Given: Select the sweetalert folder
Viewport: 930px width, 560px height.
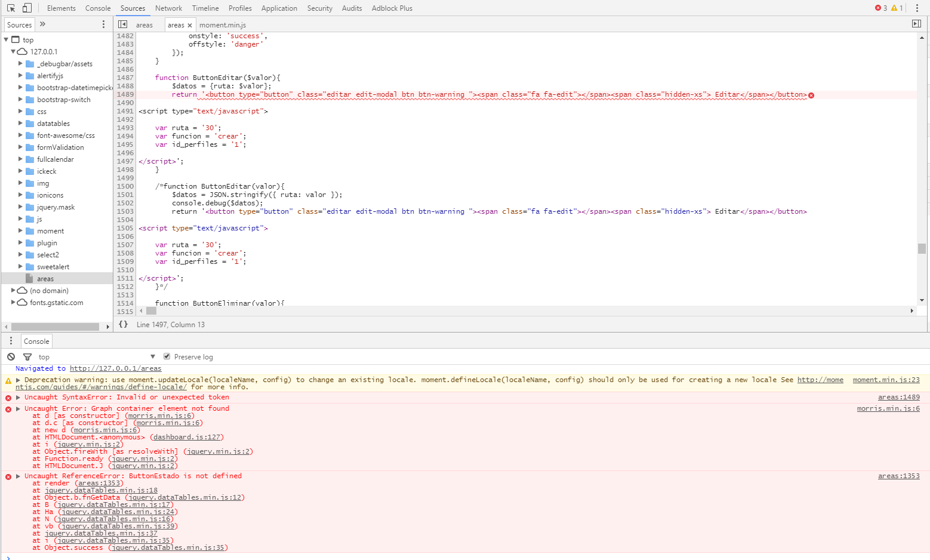Looking at the screenshot, I should coord(53,267).
